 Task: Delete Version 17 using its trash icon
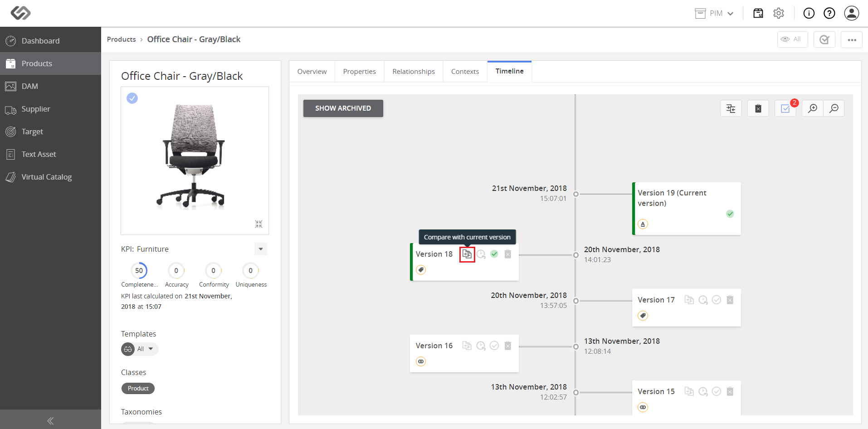[730, 300]
